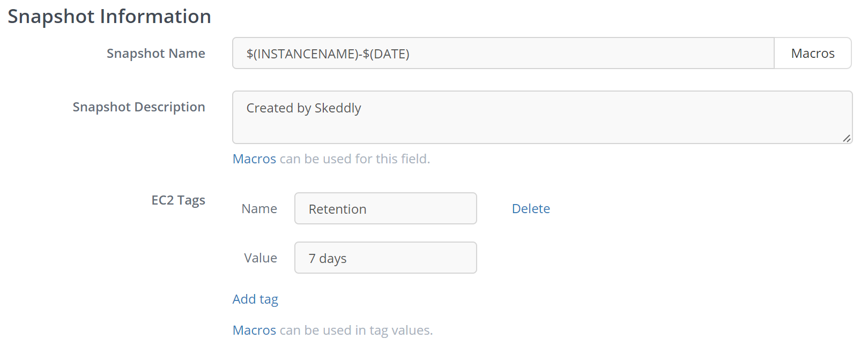Focus the Snapshot Name input field
The image size is (868, 354).
click(x=503, y=53)
